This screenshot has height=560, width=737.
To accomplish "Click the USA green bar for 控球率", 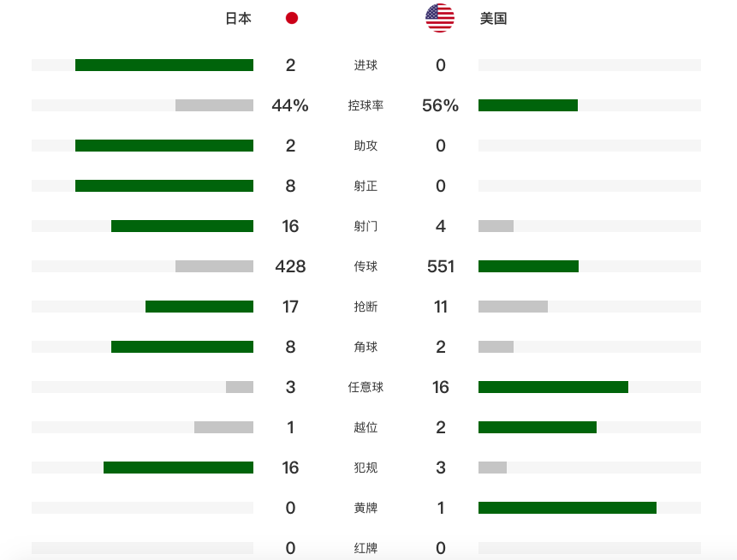I will coord(528,105).
